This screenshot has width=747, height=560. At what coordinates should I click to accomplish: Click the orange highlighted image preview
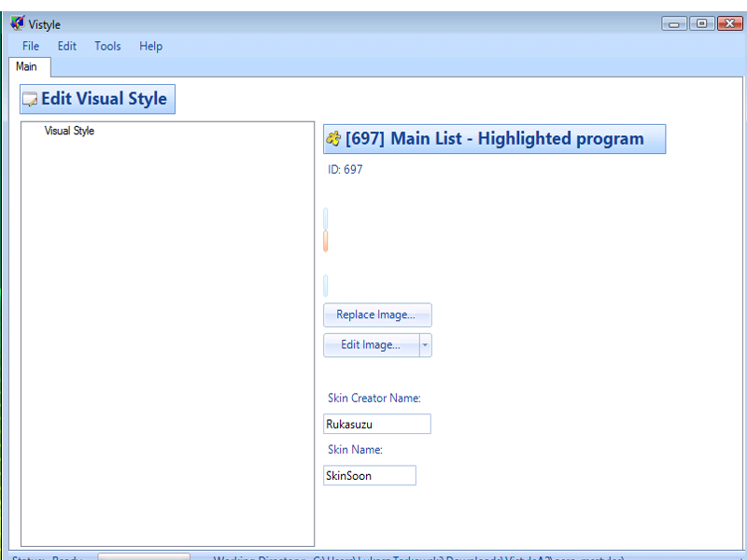click(x=325, y=241)
